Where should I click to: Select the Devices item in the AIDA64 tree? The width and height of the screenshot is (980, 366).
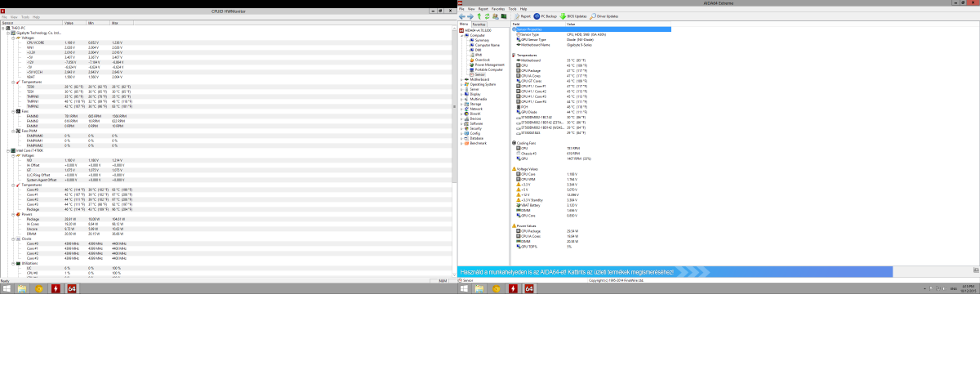474,118
